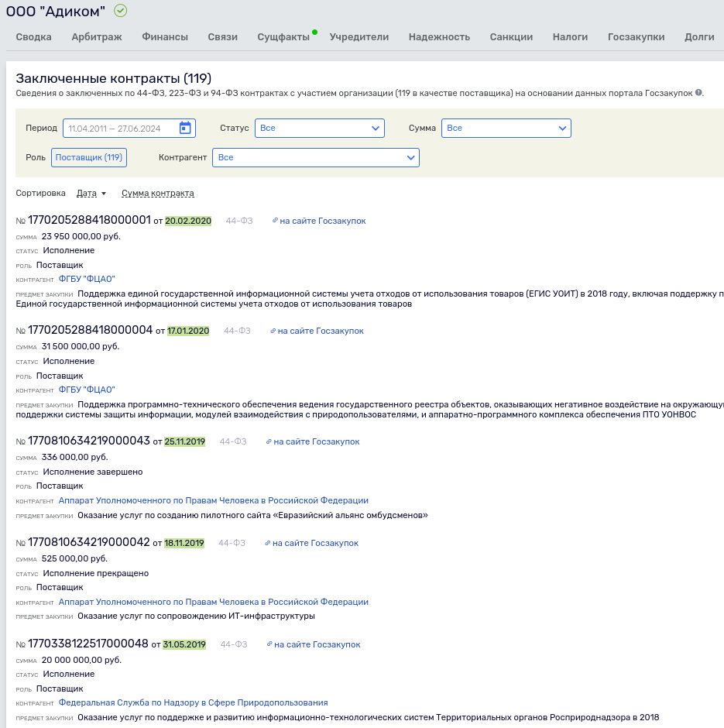The image size is (724, 728).
Task: Toggle the Поставщик (119) role filter
Action: (x=88, y=157)
